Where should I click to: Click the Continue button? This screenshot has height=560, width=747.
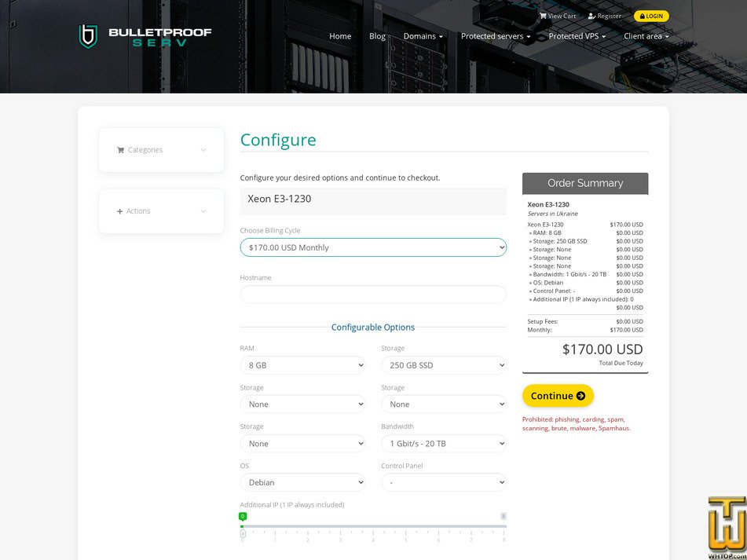click(558, 396)
